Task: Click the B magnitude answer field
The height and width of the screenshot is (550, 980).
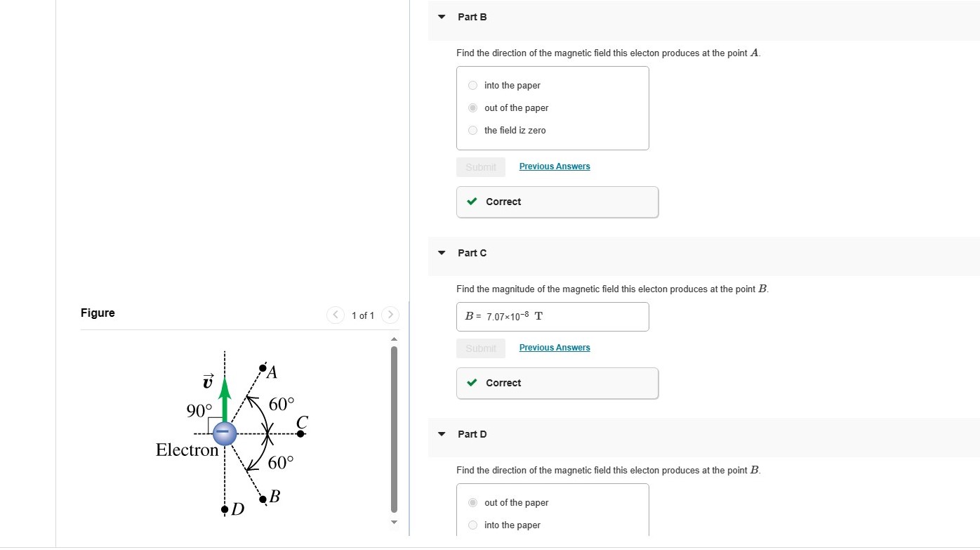Action: pos(552,316)
